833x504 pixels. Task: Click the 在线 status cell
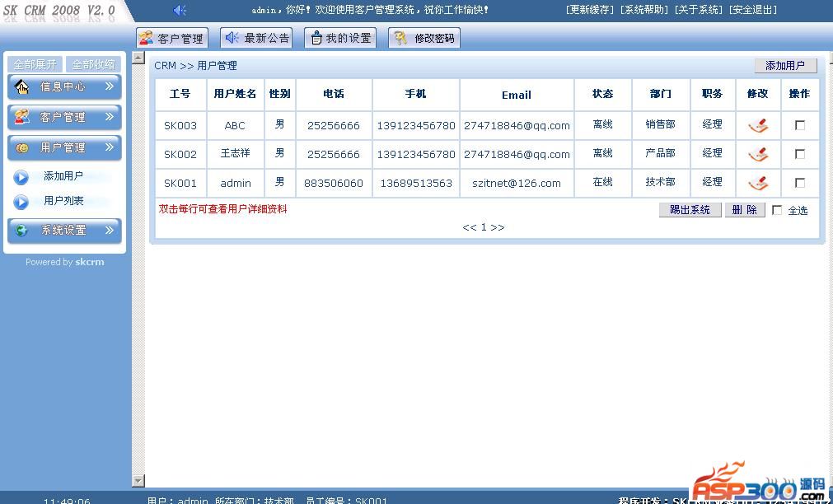point(602,182)
